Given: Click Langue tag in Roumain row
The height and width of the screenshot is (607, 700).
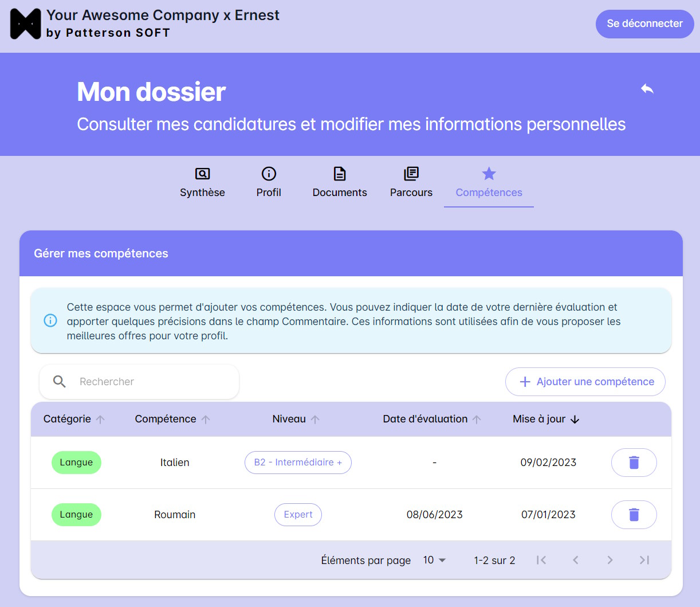Looking at the screenshot, I should 76,515.
